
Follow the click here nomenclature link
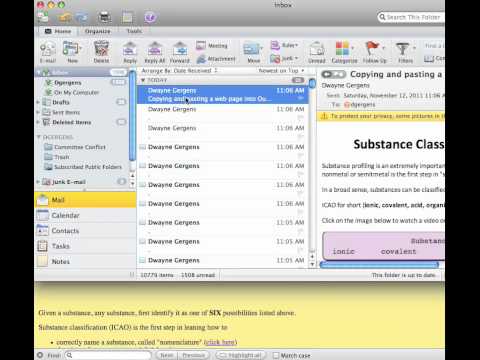(x=221, y=342)
